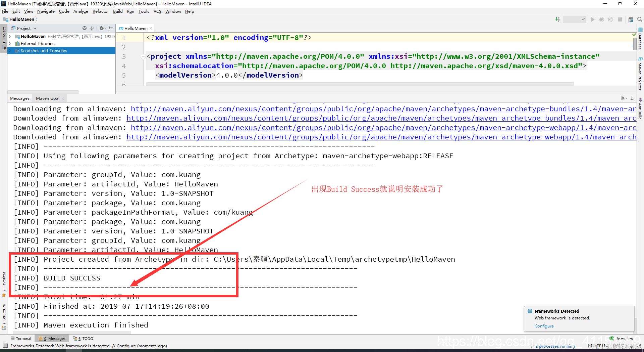Expand External Libraries node
The height and width of the screenshot is (352, 644).
(x=10, y=43)
